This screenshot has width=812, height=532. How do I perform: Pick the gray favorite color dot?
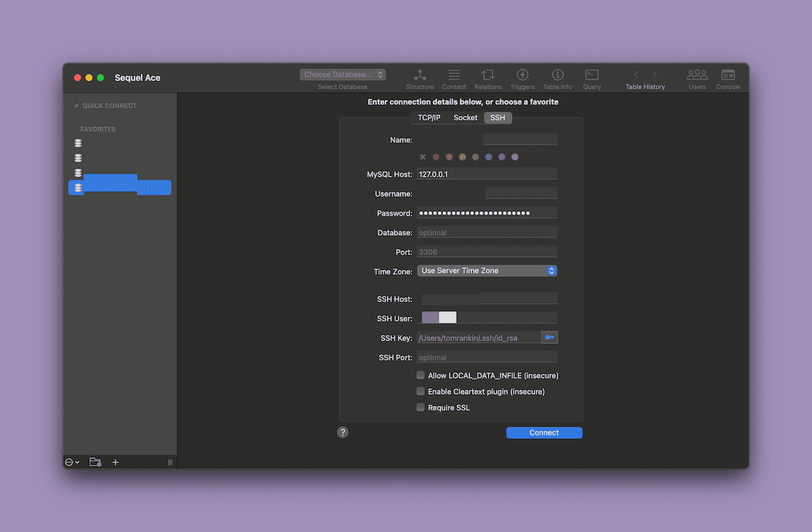click(x=476, y=157)
